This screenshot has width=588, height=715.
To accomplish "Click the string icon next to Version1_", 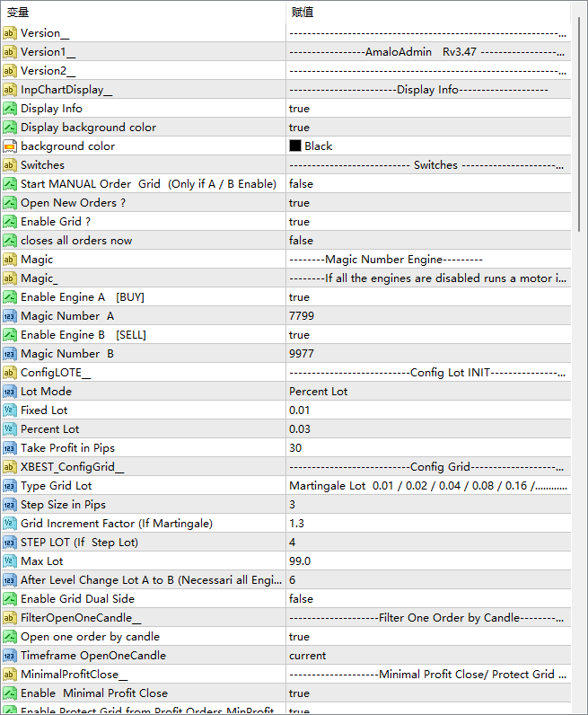I will point(10,52).
